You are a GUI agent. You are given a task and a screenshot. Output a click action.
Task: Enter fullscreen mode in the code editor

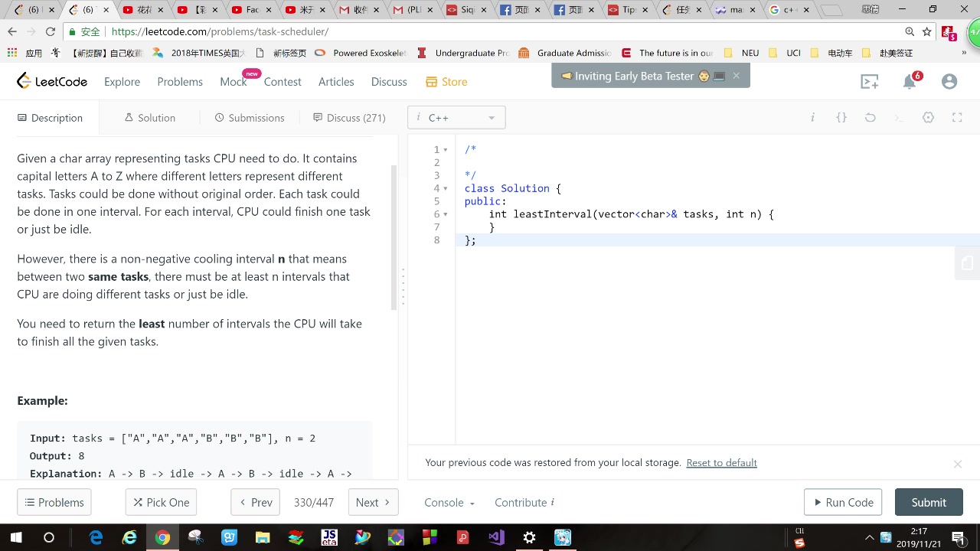point(957,117)
